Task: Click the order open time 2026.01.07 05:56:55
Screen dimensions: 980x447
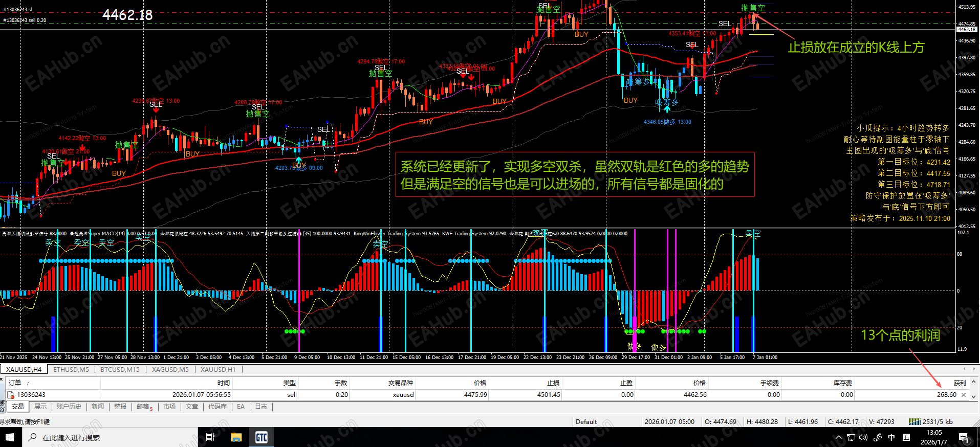Action: coord(202,395)
